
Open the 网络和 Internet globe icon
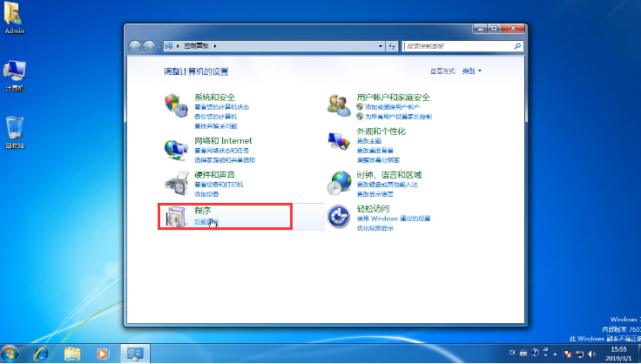point(176,150)
